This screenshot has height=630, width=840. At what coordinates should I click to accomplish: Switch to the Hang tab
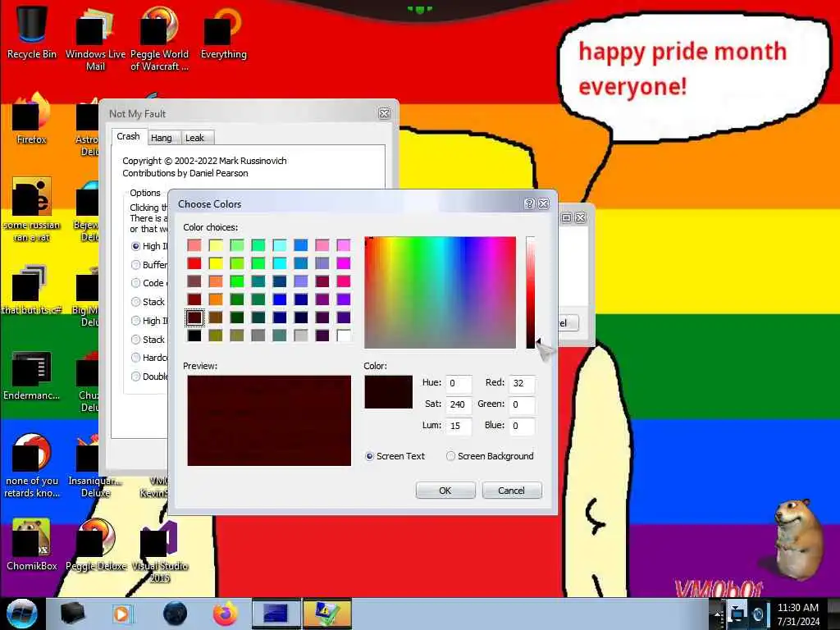point(162,138)
